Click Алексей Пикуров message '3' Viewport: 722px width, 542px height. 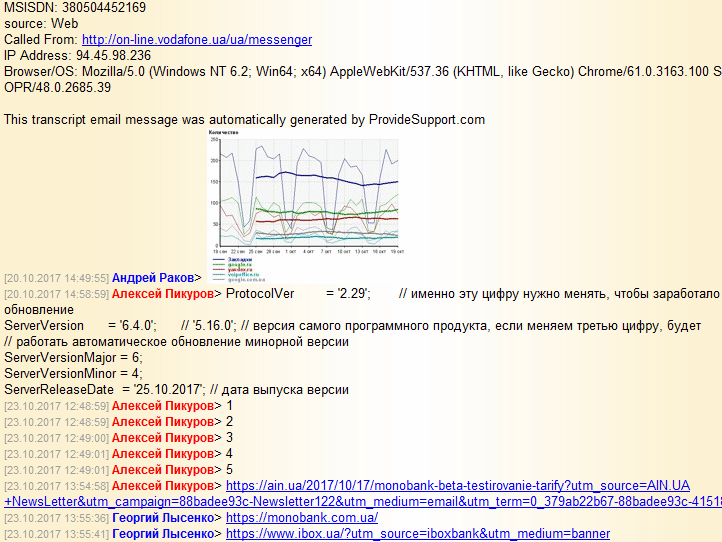(229, 437)
